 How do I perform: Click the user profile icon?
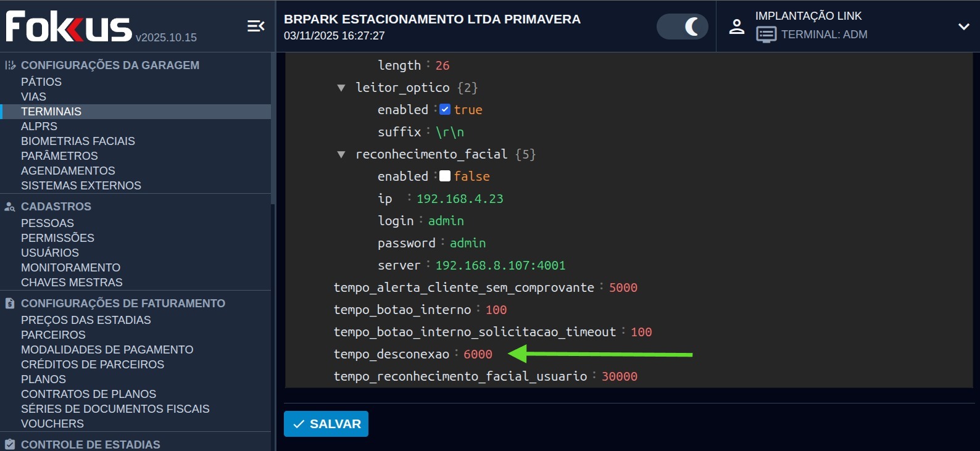(736, 26)
